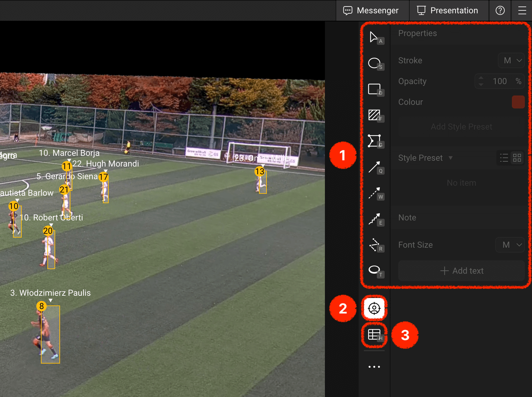532x397 pixels.
Task: Open the red Colour swatch
Action: [518, 102]
